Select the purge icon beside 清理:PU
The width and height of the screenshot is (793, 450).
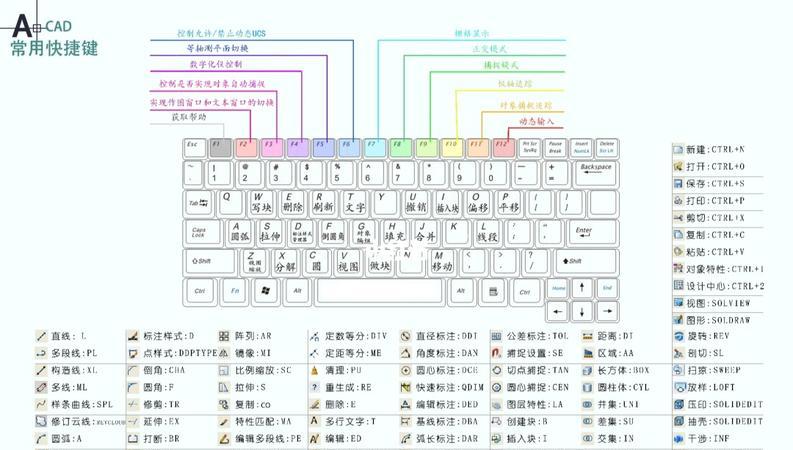315,371
